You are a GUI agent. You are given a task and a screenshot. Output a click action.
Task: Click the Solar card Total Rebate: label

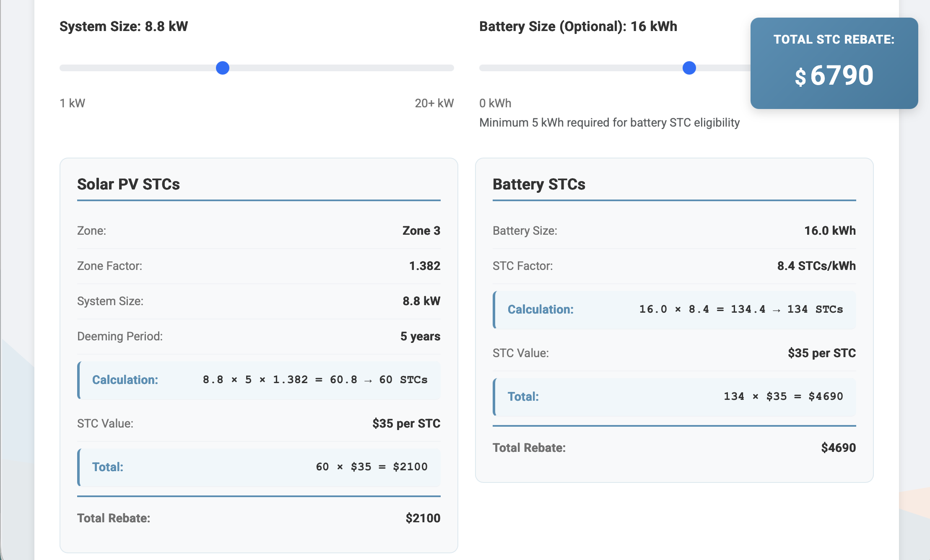114,518
